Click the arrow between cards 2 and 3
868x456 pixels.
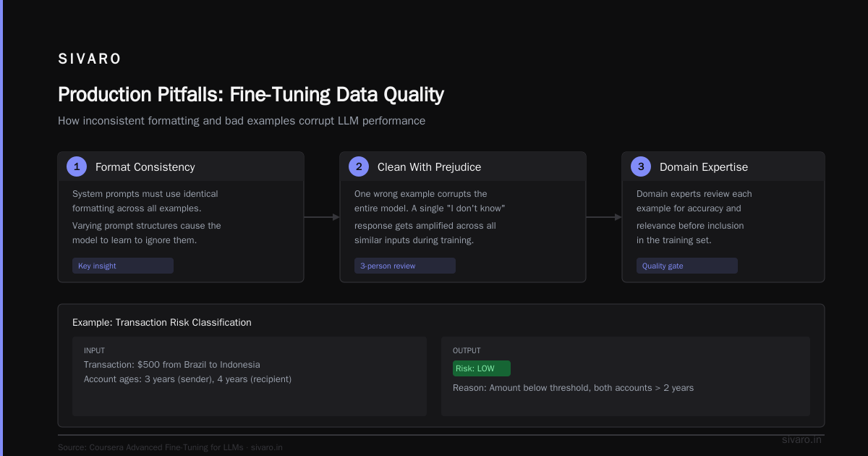604,217
